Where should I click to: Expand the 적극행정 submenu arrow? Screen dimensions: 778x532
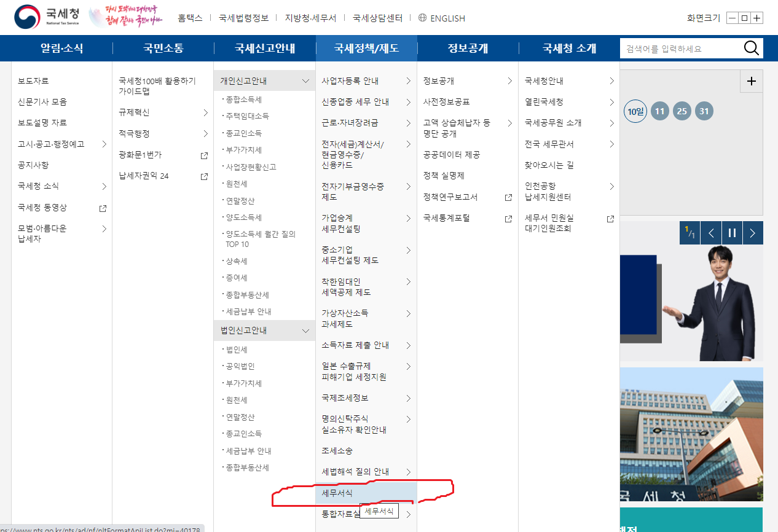coord(206,133)
